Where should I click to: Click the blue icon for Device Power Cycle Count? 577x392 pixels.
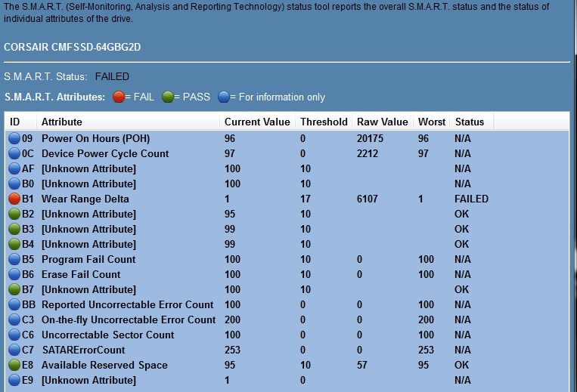[x=14, y=153]
